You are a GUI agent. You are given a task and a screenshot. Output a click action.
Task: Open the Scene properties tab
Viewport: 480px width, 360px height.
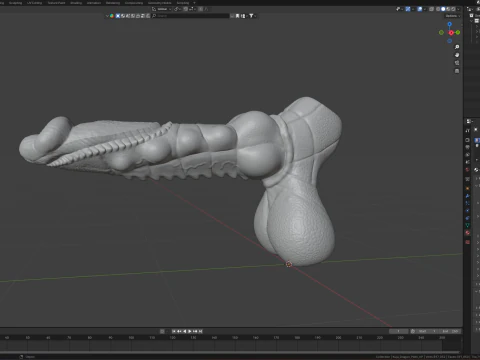[x=467, y=162]
